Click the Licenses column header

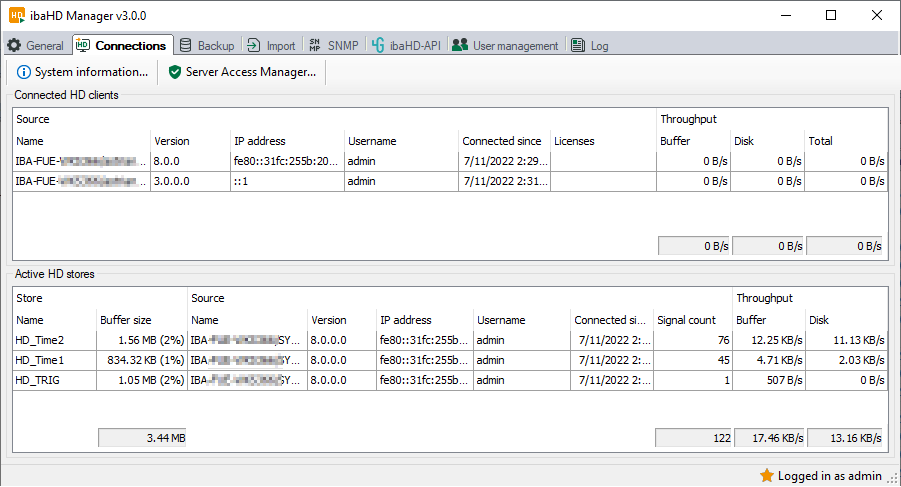pyautogui.click(x=574, y=141)
